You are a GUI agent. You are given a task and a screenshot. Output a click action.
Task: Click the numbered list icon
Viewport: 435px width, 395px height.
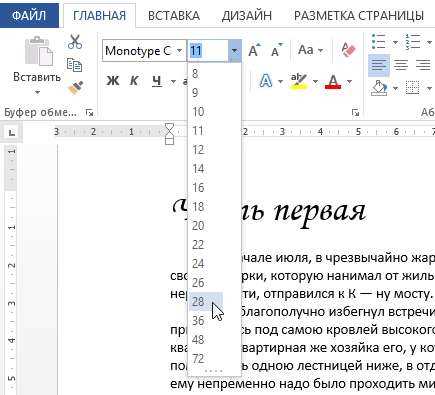click(413, 42)
